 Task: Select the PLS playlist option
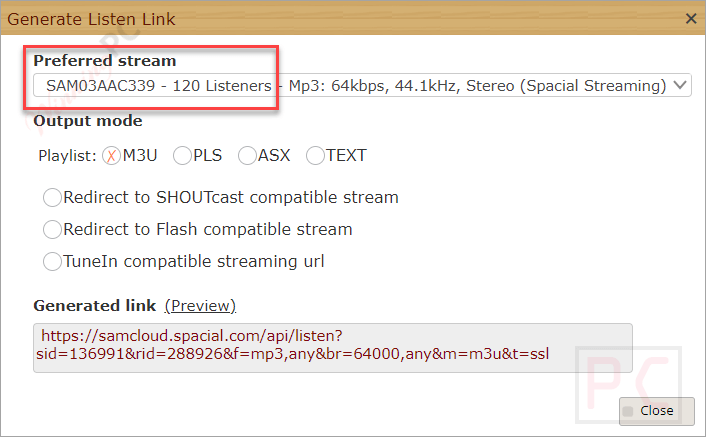182,156
